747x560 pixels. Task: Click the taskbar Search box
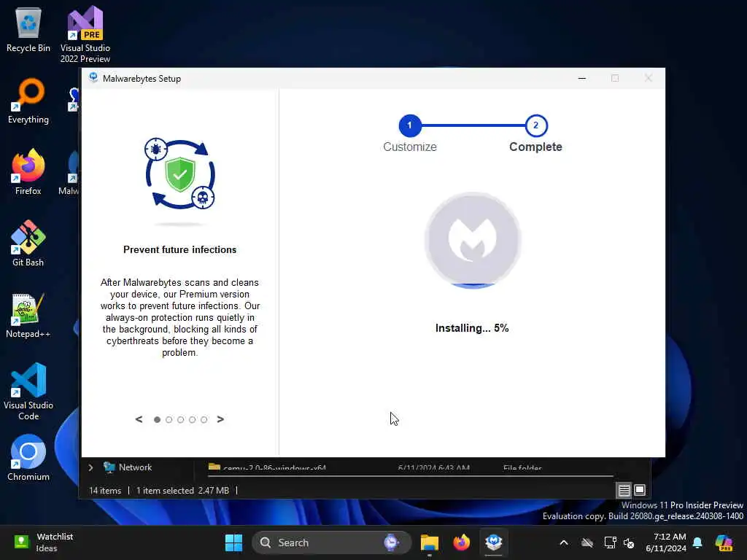coord(332,542)
